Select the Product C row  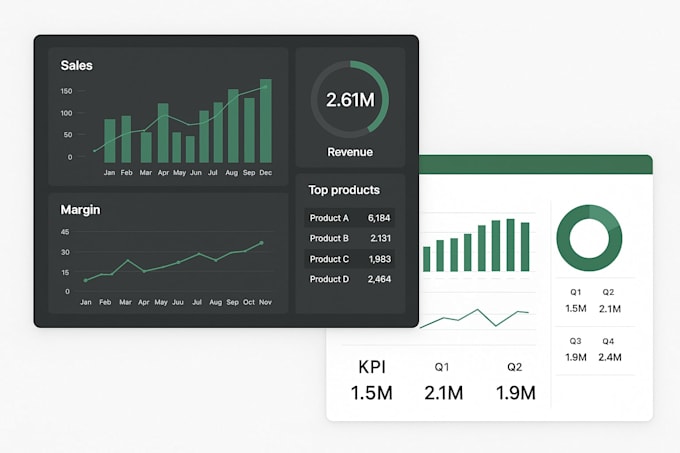350,259
